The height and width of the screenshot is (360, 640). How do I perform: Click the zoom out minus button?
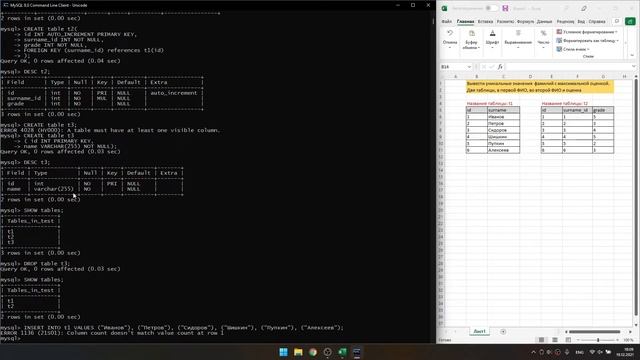[578, 340]
